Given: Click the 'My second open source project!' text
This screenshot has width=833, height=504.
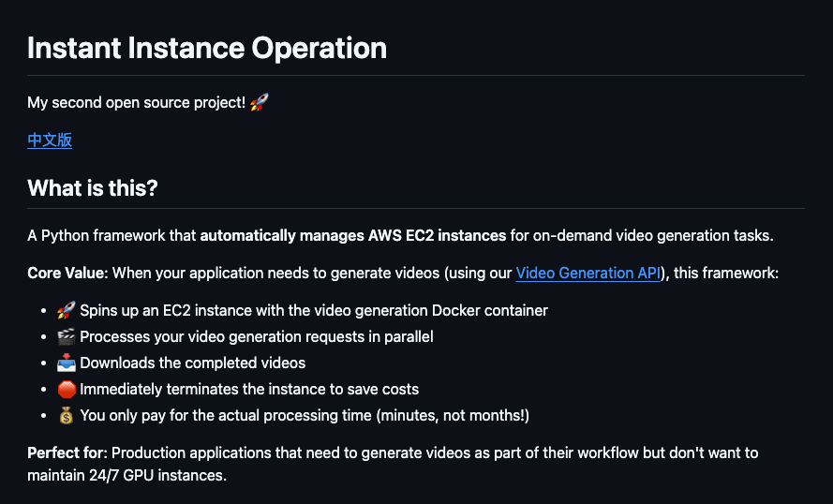Looking at the screenshot, I should [x=136, y=102].
